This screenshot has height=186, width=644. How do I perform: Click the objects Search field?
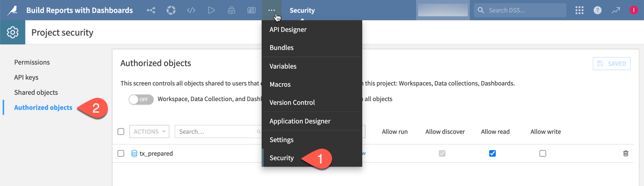(218, 132)
